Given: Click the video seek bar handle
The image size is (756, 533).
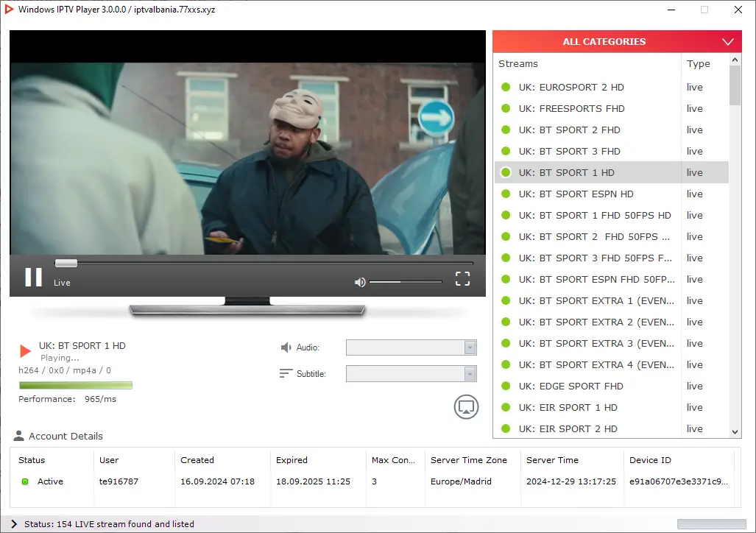Looking at the screenshot, I should [x=66, y=263].
